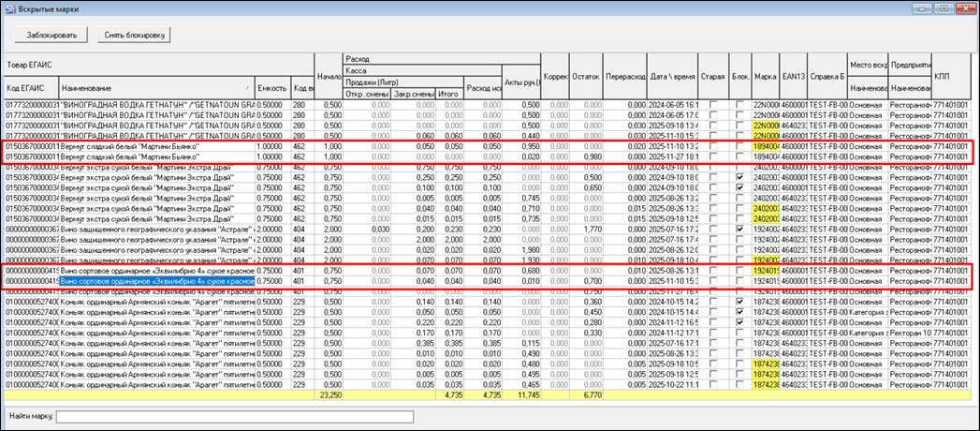Click the Остаток column header
This screenshot has height=431, width=980.
[x=584, y=75]
